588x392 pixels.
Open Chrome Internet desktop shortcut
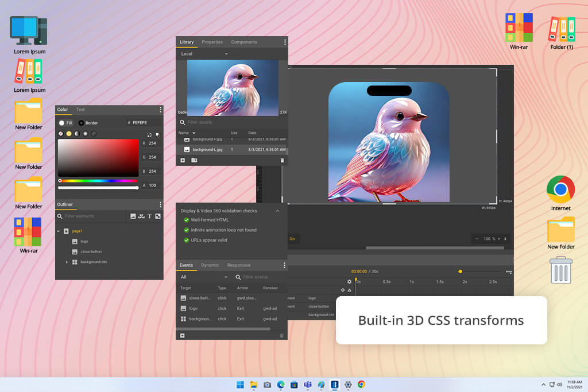coord(560,193)
